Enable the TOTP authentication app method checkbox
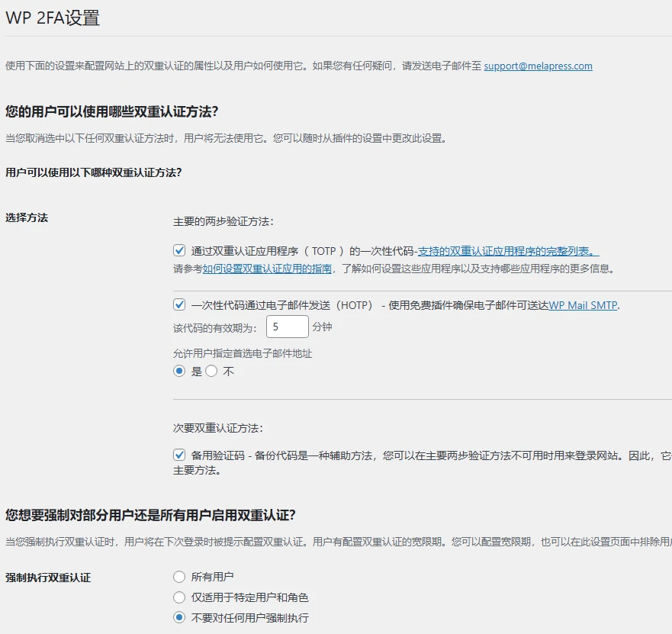The width and height of the screenshot is (672, 634). tap(179, 249)
